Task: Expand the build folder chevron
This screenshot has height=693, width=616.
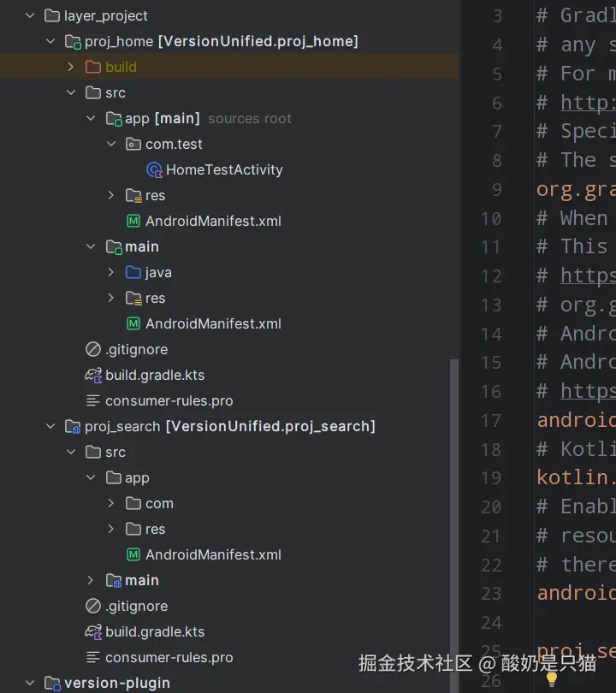Action: pos(71,68)
